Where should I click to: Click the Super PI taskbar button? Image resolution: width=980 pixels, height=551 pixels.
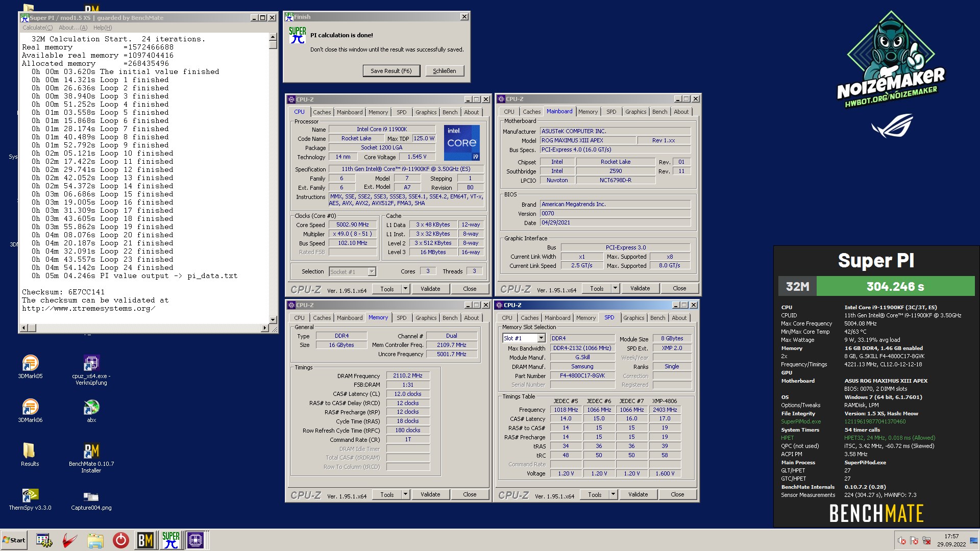tap(170, 540)
